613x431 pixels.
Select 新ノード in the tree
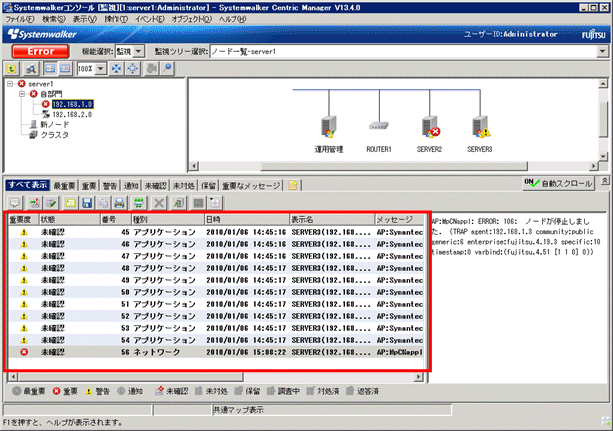click(55, 124)
